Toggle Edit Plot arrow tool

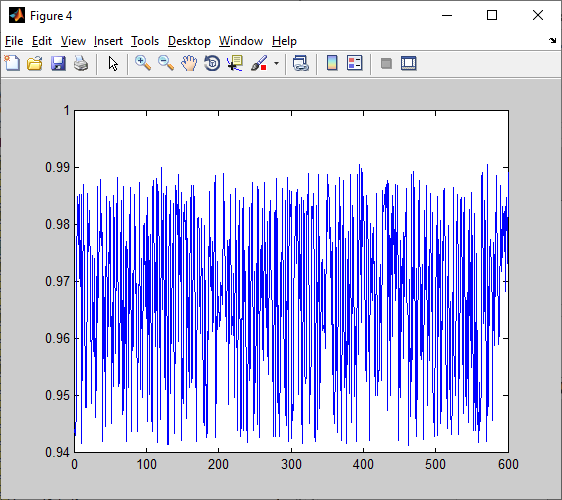pos(113,63)
